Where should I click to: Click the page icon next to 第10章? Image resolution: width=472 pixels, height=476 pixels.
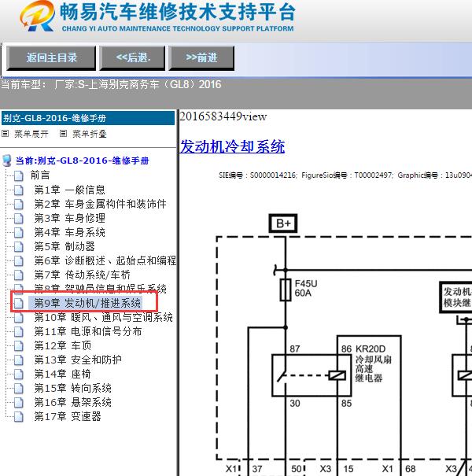point(19,318)
